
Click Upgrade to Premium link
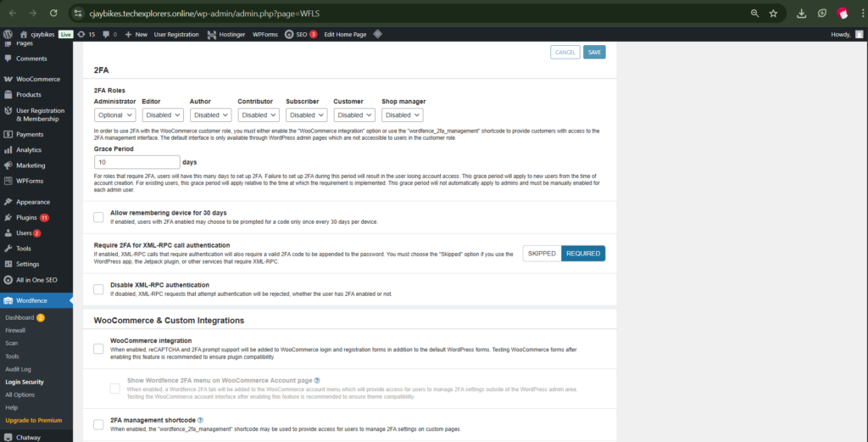[x=33, y=420]
